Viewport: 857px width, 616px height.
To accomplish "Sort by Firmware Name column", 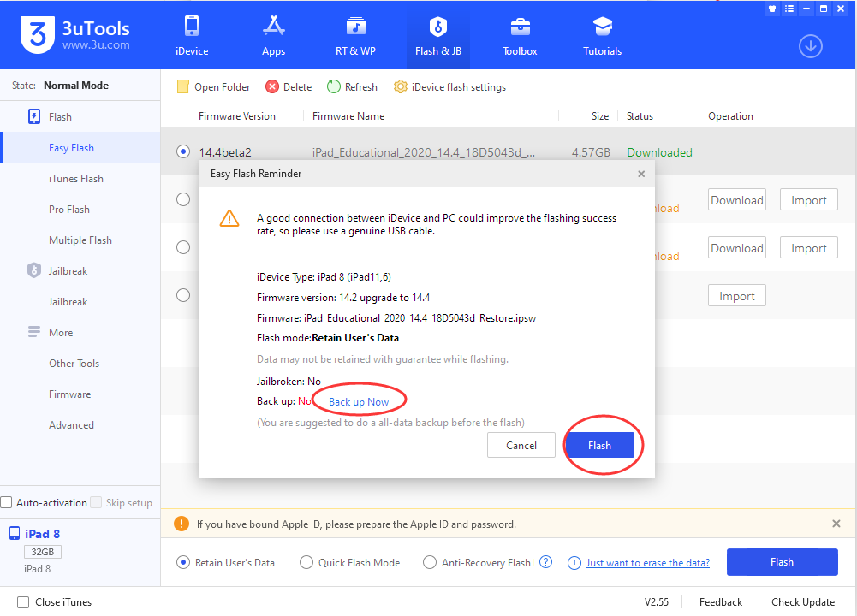I will coord(348,115).
